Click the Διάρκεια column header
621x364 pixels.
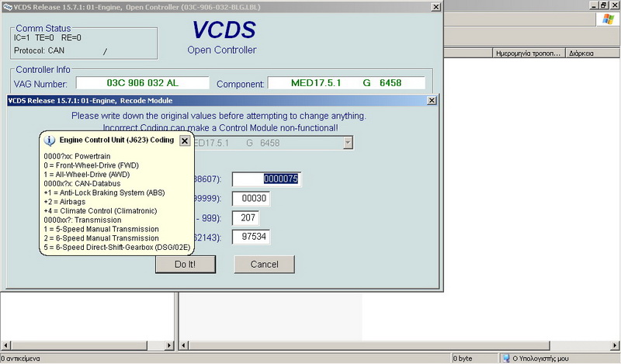(x=593, y=53)
